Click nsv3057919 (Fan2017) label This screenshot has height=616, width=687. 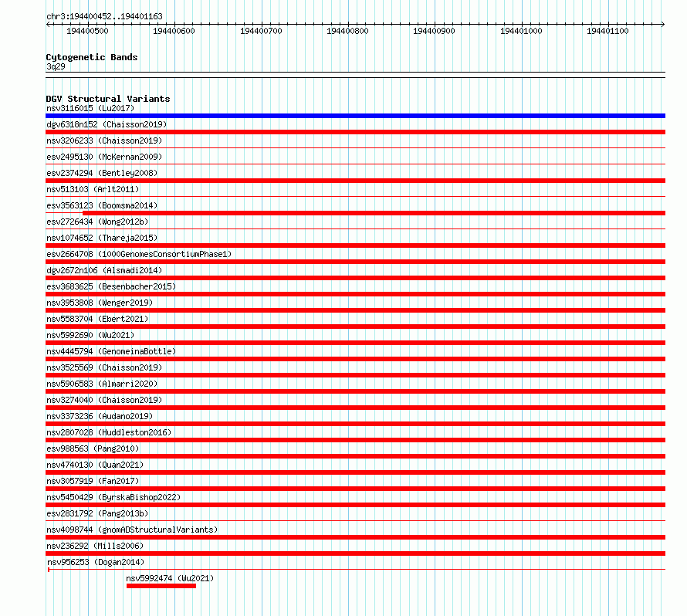[93, 481]
